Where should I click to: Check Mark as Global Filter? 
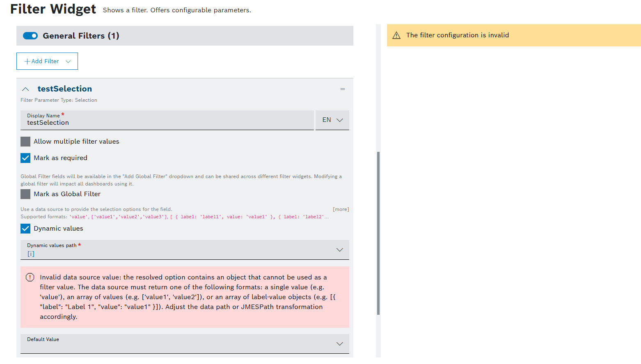coord(25,194)
